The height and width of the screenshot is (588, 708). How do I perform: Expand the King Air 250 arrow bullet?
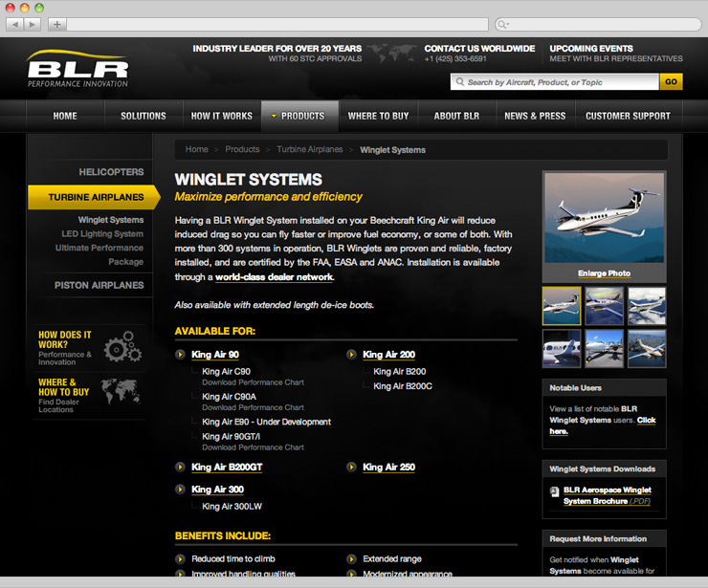[x=351, y=468]
